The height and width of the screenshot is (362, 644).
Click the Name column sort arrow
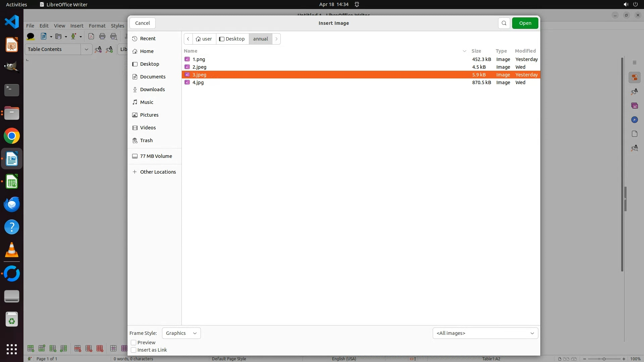coord(465,51)
